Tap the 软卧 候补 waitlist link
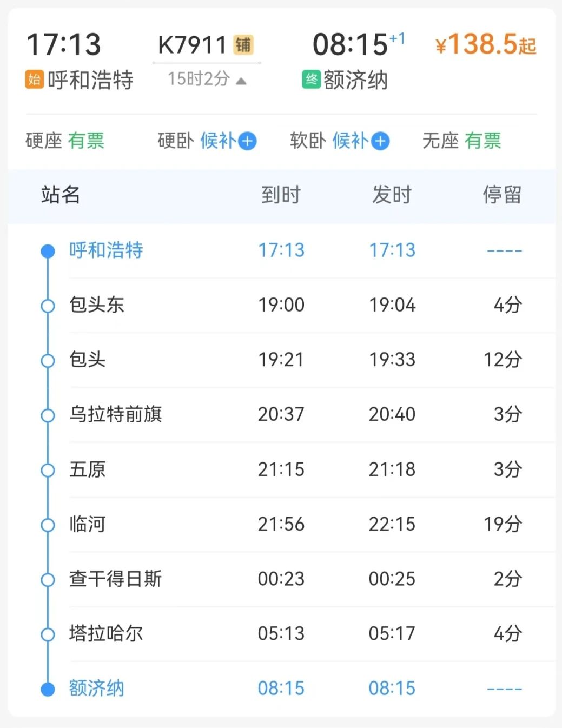The image size is (562, 728). click(350, 141)
